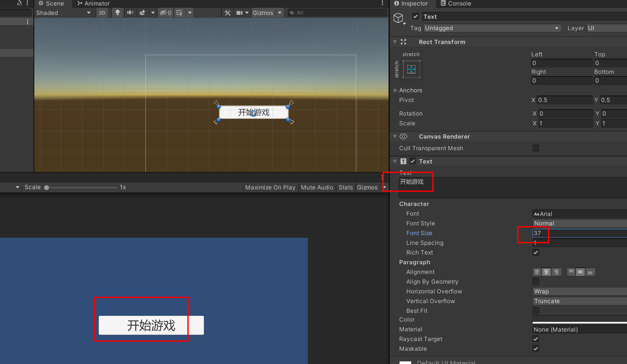
Task: Click the 开始游戏 button in Game view
Action: pos(151,325)
